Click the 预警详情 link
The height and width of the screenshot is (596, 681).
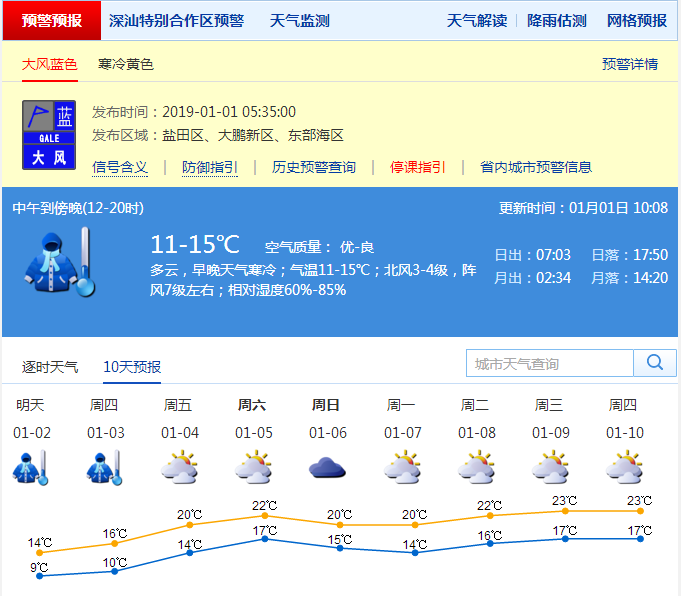(630, 64)
